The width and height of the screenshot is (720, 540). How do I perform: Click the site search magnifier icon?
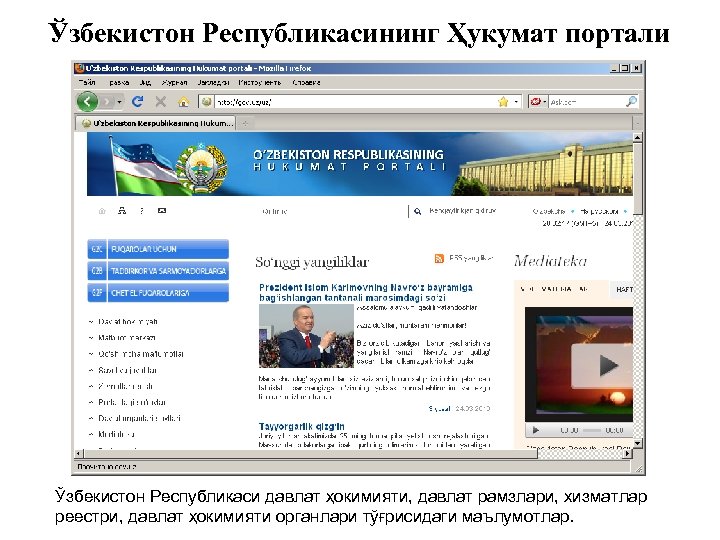coord(417,211)
